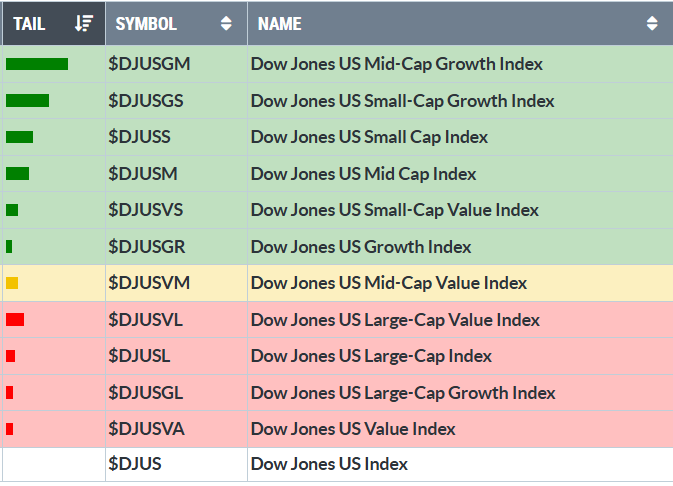
Task: Sort by SYMBOL column arrows
Action: (x=227, y=23)
